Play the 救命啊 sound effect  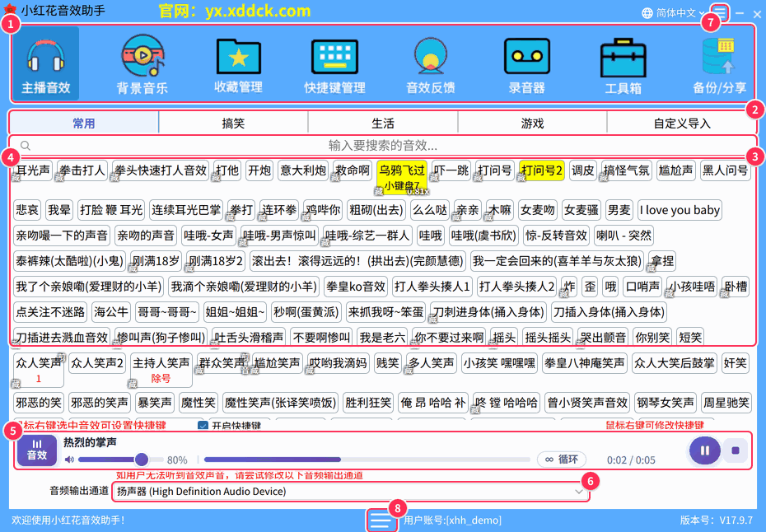353,170
